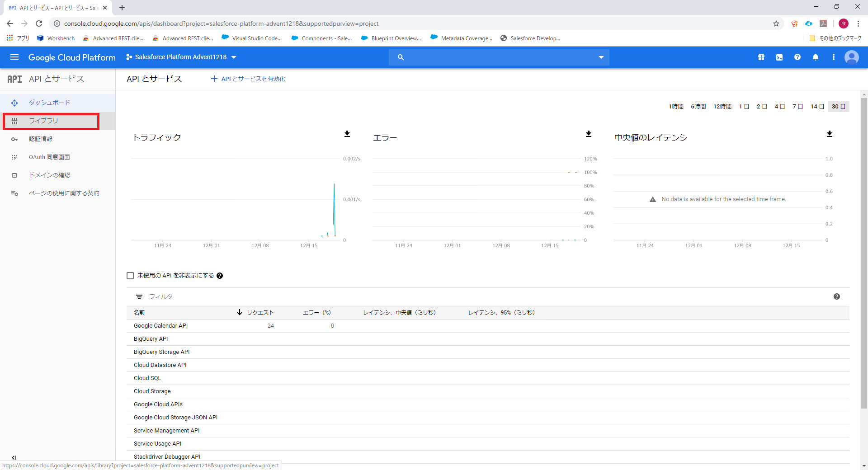The height and width of the screenshot is (470, 868).
Task: Open Service Usage API details
Action: (x=157, y=444)
